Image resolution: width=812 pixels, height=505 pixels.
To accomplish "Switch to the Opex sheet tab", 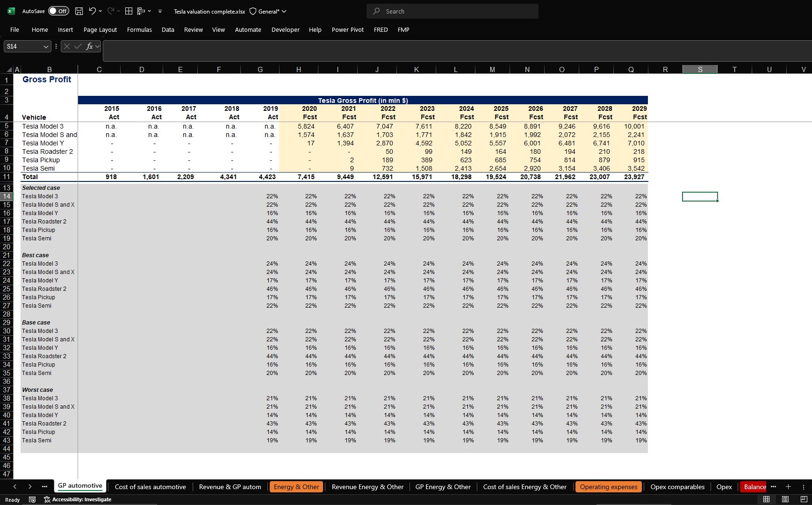I will click(x=724, y=487).
